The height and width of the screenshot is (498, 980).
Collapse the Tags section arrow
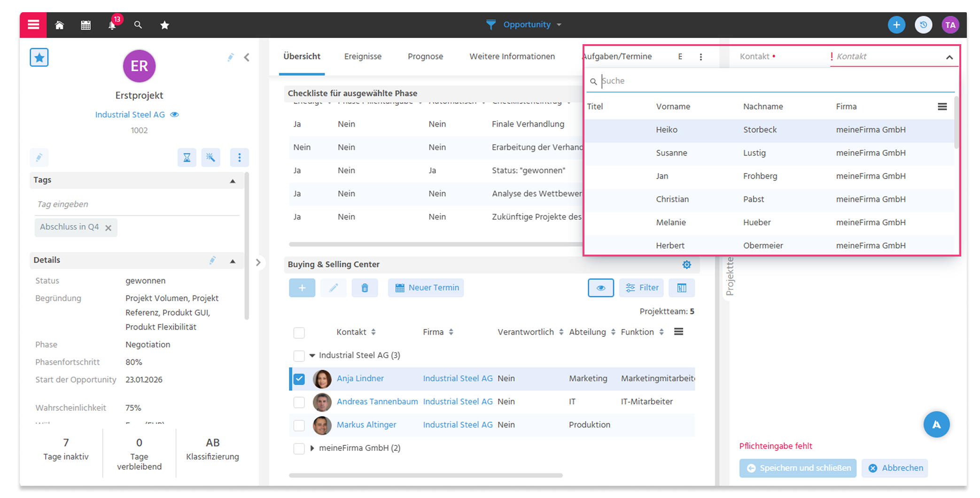point(233,181)
